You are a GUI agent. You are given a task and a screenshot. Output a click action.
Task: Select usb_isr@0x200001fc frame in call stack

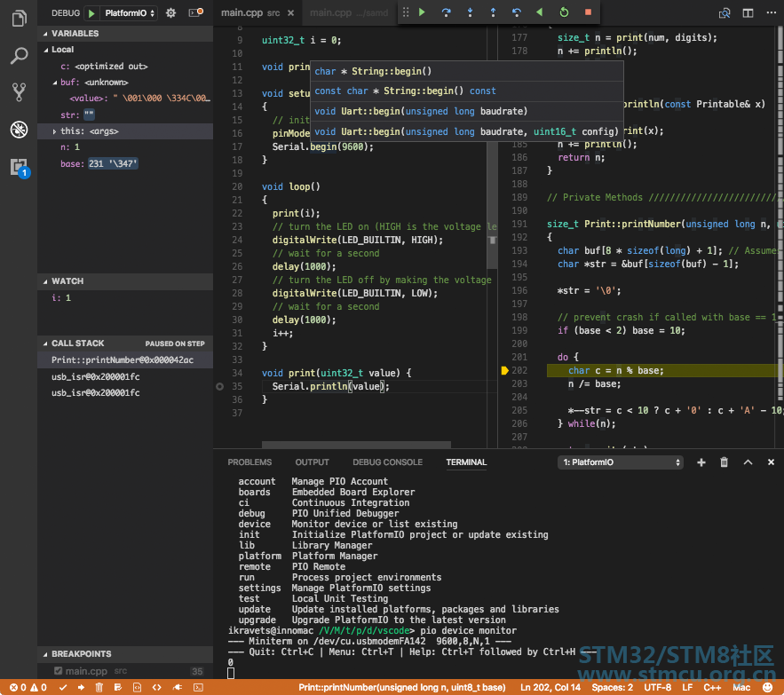click(x=95, y=376)
